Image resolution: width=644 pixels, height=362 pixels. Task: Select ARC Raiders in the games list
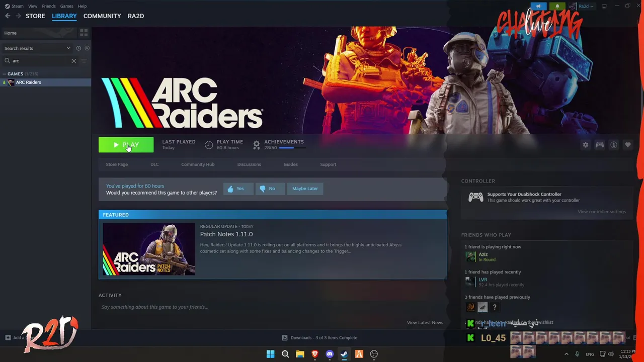[x=45, y=82]
